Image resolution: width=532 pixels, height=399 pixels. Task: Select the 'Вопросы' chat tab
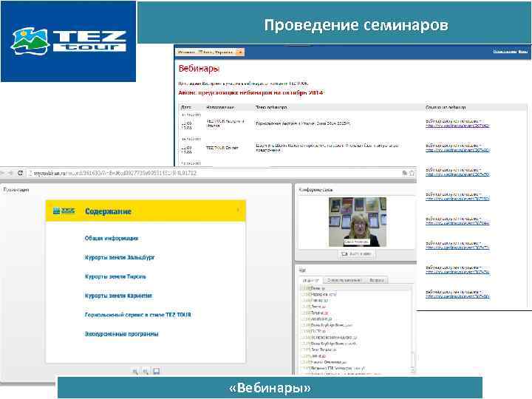(376, 280)
